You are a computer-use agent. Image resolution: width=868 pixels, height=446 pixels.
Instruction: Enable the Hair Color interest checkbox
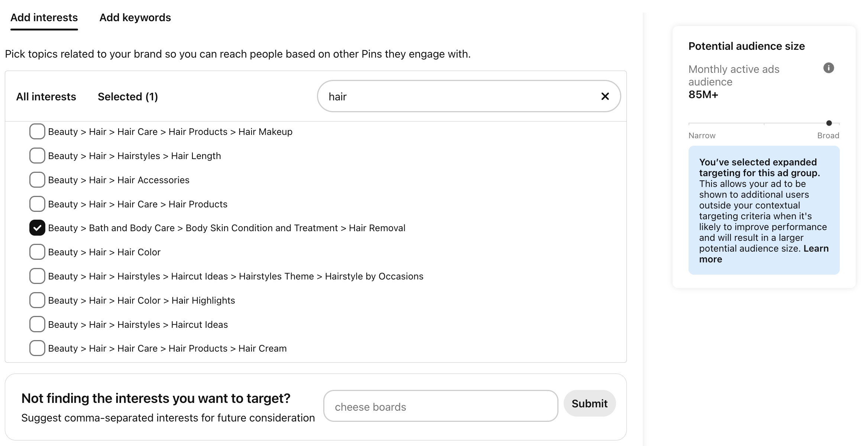(37, 252)
